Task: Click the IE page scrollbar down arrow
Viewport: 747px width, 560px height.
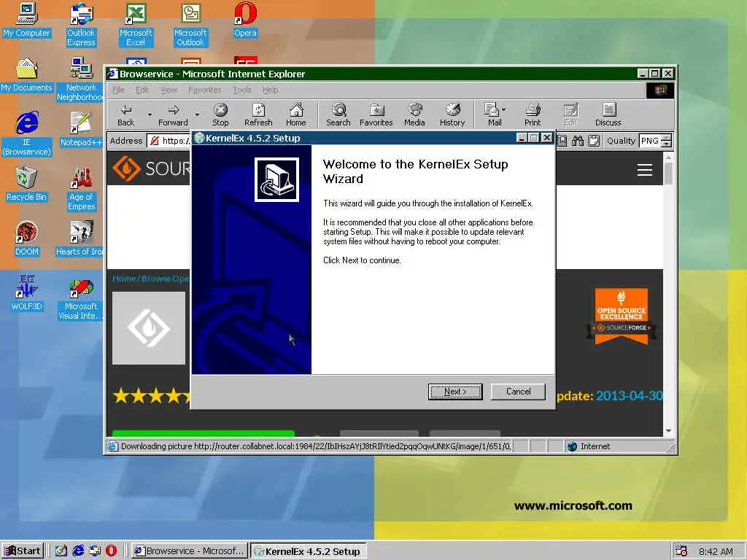Action: [x=668, y=431]
